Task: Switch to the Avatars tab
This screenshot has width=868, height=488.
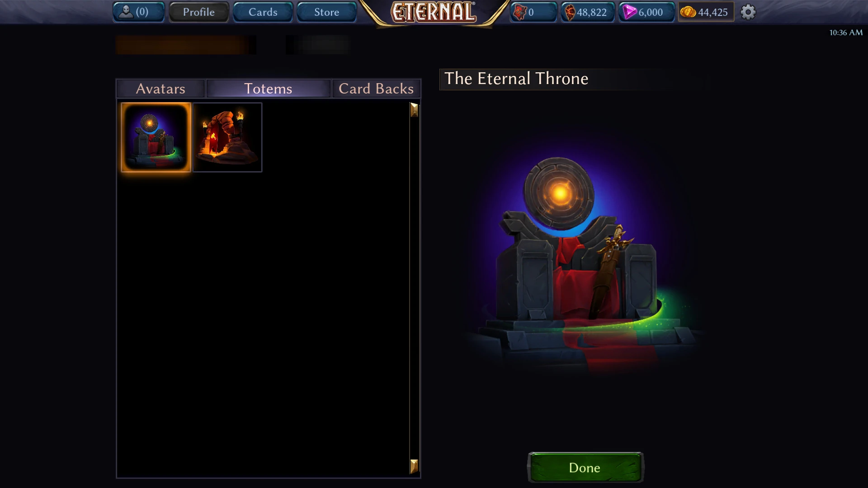Action: 160,89
